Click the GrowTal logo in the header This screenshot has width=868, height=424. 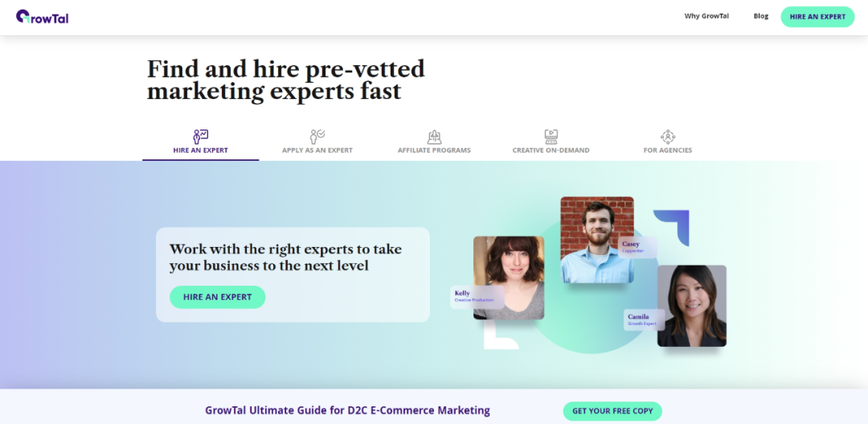coord(42,16)
